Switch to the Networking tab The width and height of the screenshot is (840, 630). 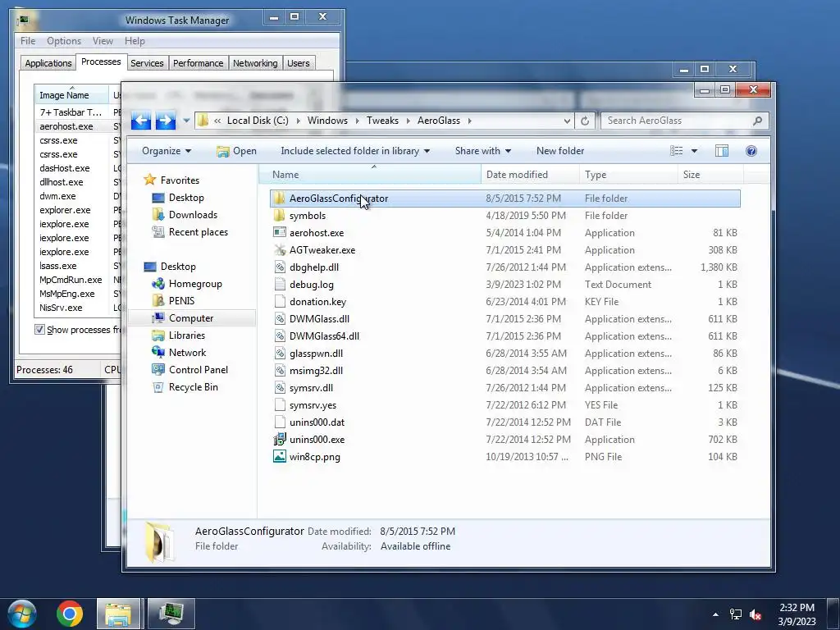[x=255, y=63]
